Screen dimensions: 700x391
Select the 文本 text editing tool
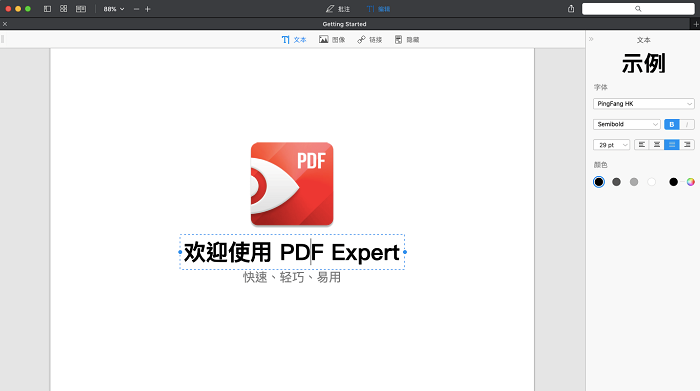pos(294,40)
